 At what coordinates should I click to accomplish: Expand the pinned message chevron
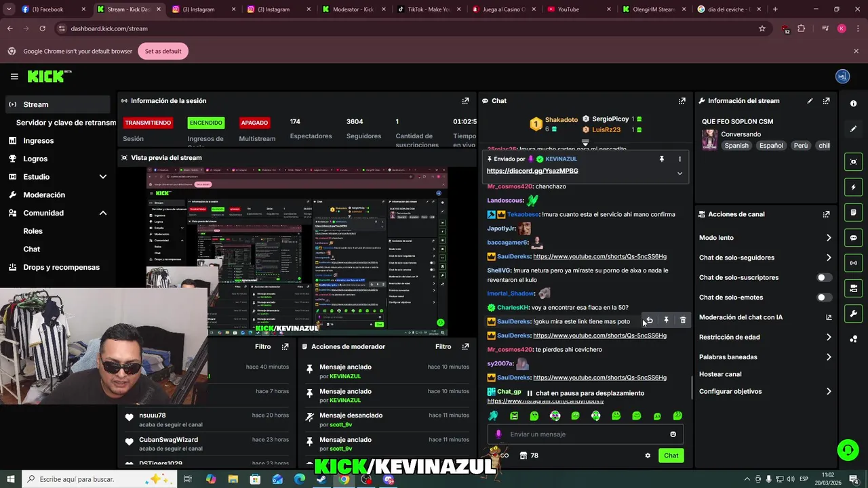(679, 174)
